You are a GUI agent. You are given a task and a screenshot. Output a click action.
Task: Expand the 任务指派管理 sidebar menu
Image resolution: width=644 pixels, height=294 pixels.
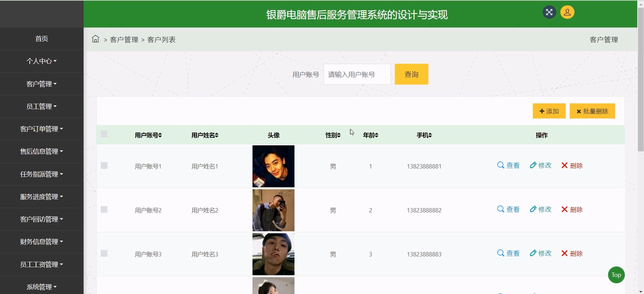pyautogui.click(x=42, y=174)
